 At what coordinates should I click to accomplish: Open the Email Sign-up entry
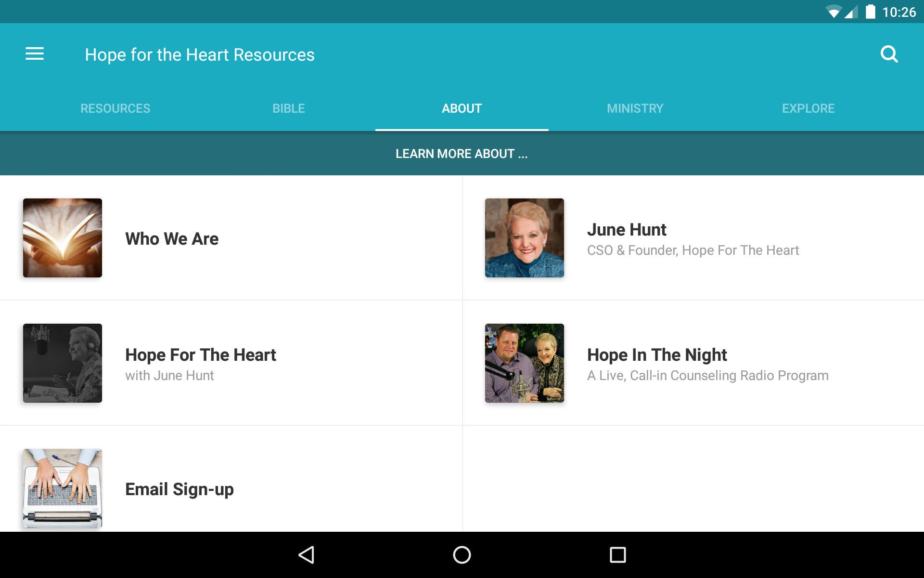231,488
